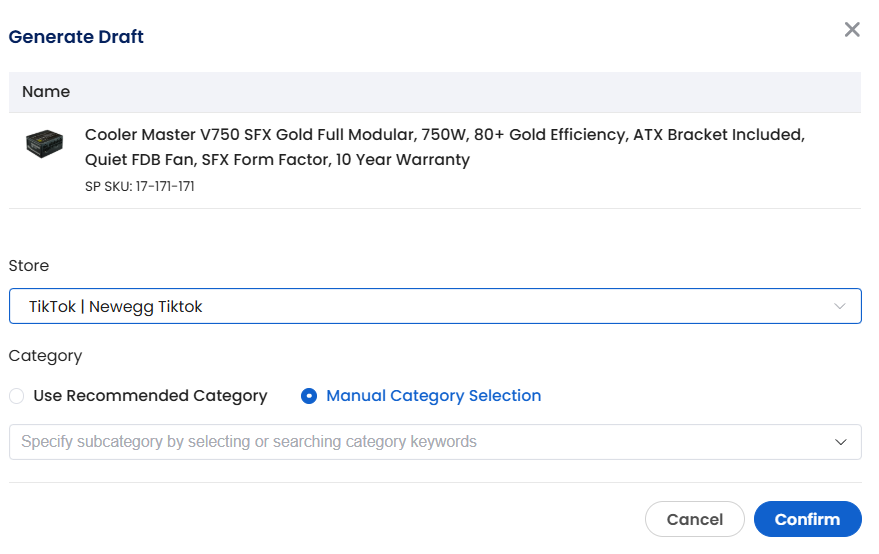Click the SP SKU 17-171-171 text
Viewport: 879px width, 554px height.
140,187
